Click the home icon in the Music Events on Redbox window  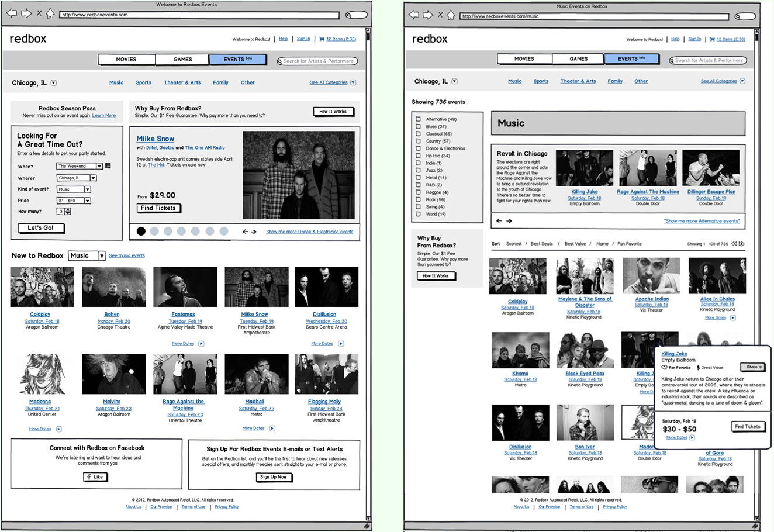(x=451, y=15)
